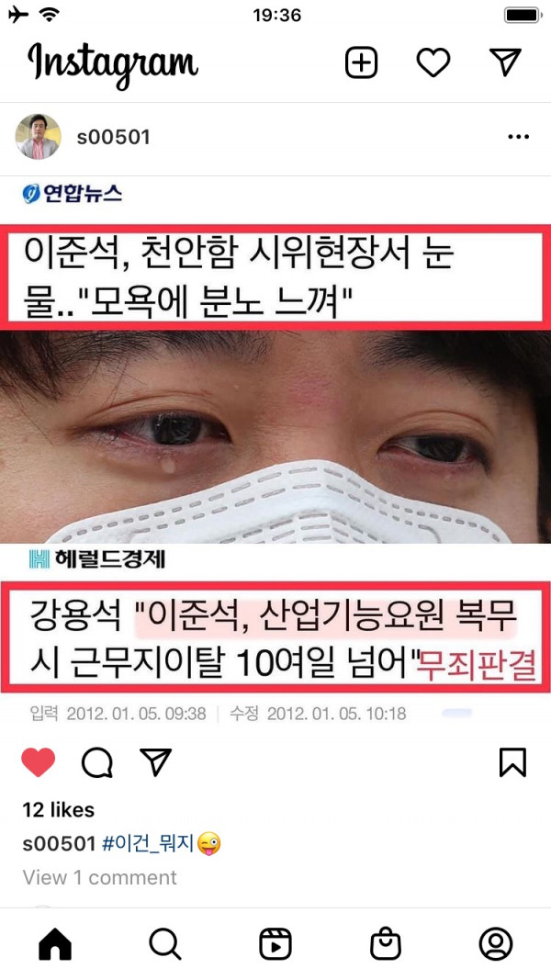Open the Shop bag tab

tap(386, 944)
